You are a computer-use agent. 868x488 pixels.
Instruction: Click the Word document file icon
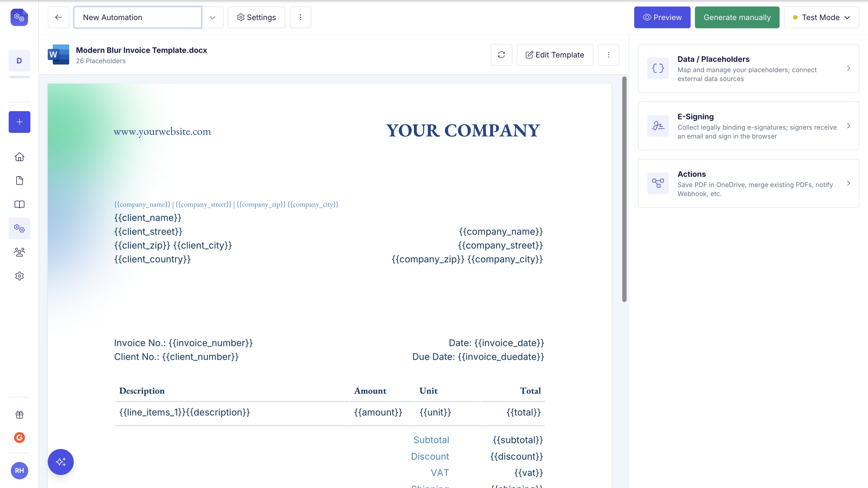point(59,54)
